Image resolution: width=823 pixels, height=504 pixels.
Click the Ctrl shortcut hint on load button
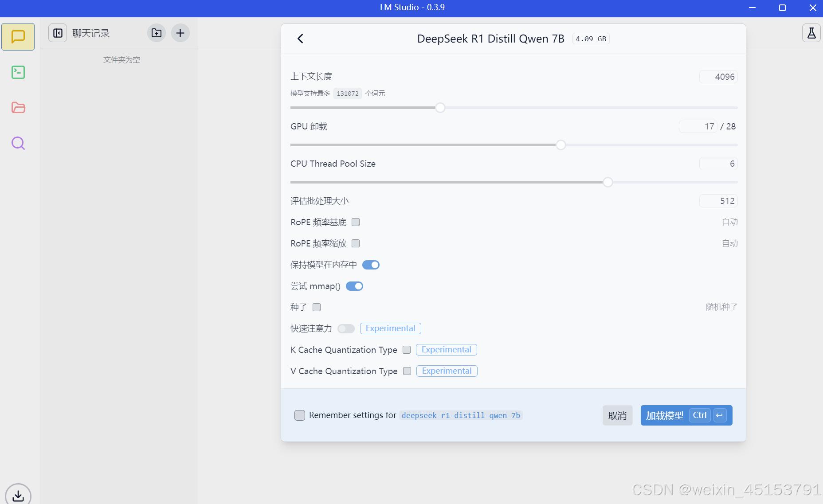(700, 415)
